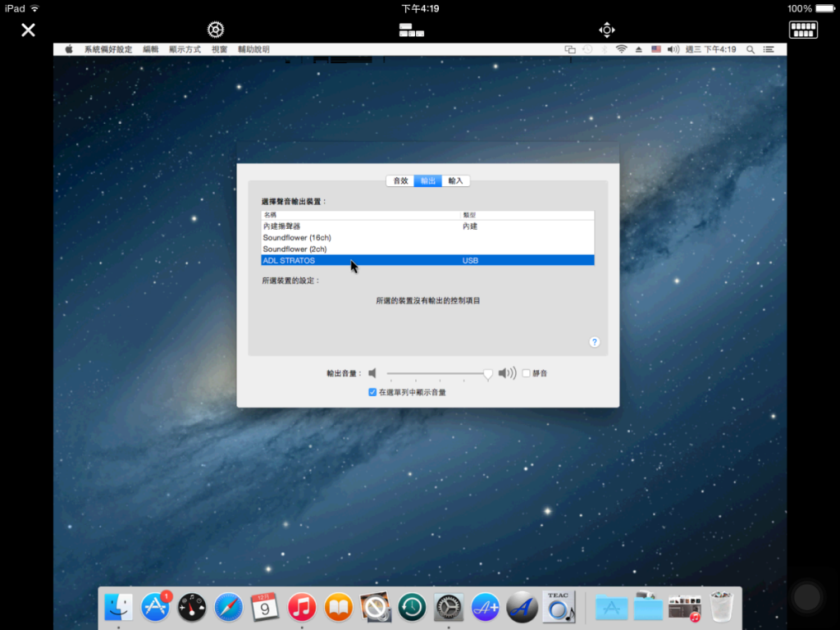Launch Safari from the Dock
The width and height of the screenshot is (840, 630).
click(x=228, y=607)
